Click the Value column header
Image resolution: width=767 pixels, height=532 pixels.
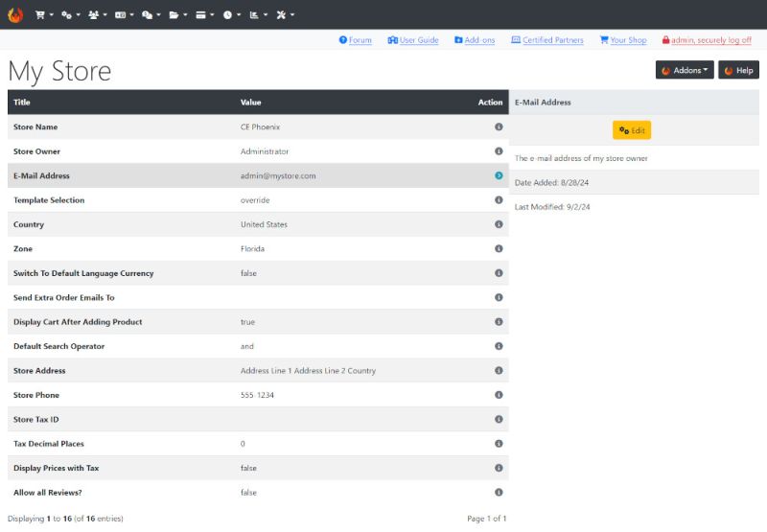coord(250,103)
